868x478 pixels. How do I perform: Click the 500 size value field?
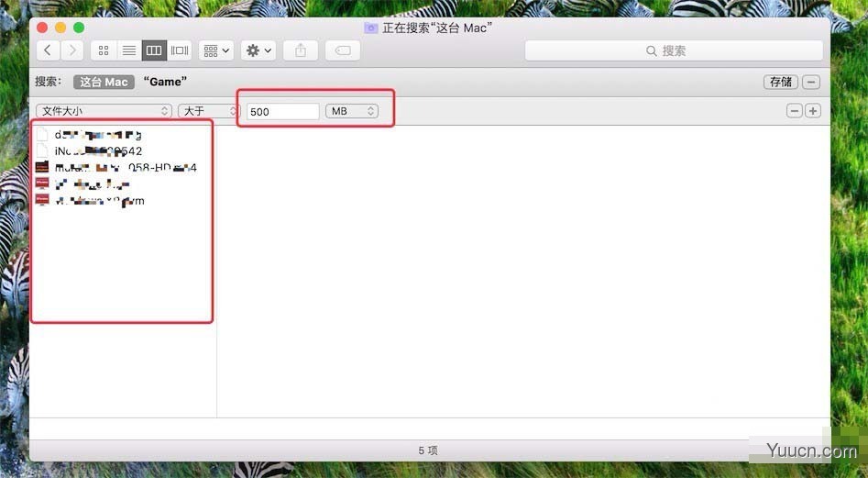pos(283,111)
